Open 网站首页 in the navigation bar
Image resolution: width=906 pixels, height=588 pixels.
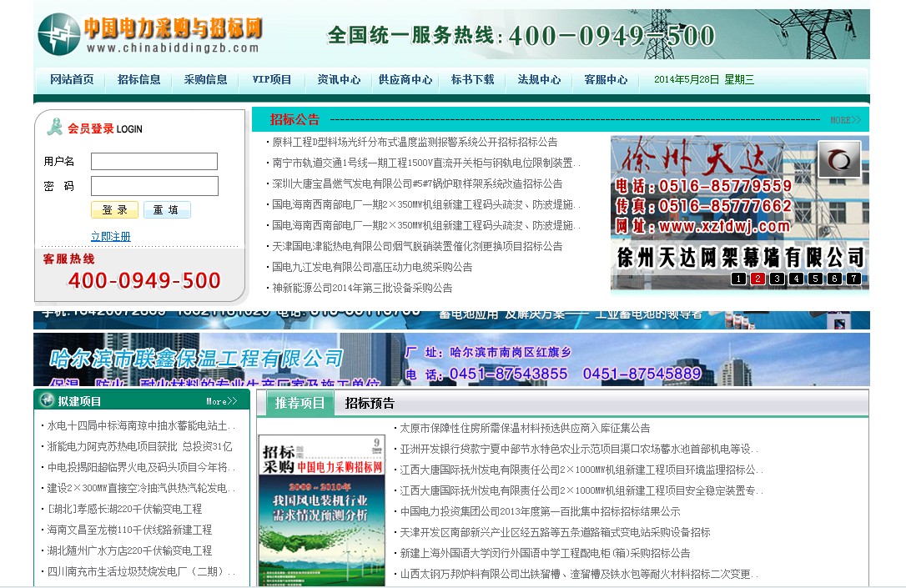click(x=72, y=80)
